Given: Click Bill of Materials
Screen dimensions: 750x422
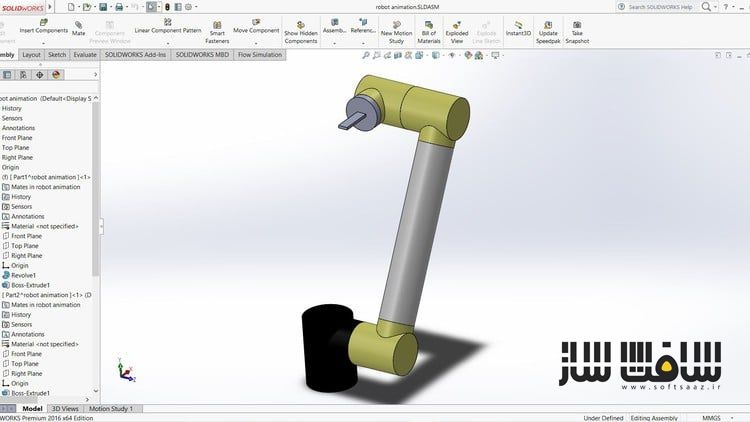Looking at the screenshot, I should 429,33.
